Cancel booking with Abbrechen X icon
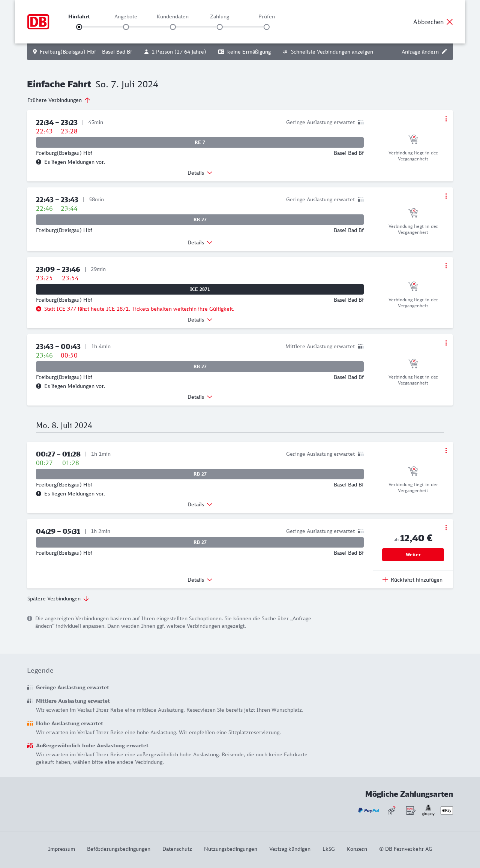Image resolution: width=480 pixels, height=868 pixels. [x=450, y=22]
